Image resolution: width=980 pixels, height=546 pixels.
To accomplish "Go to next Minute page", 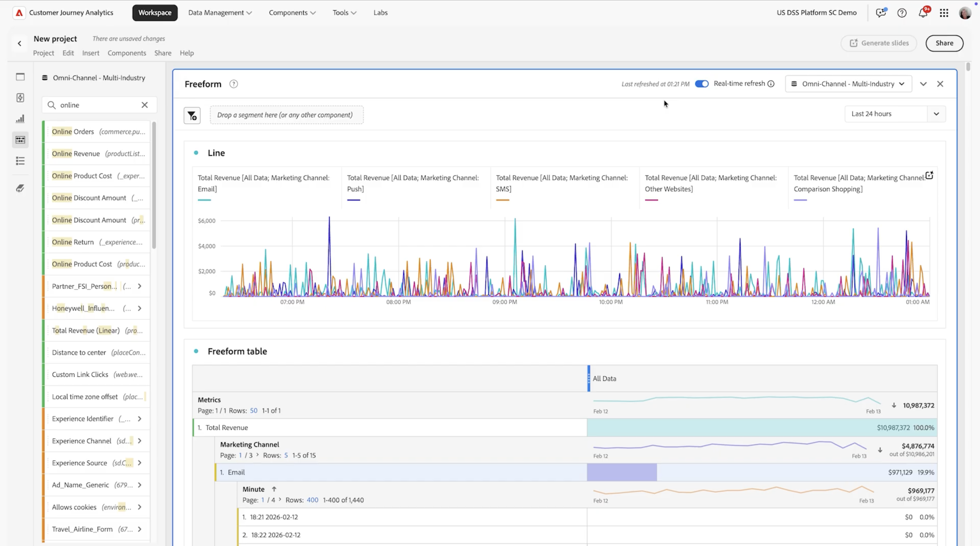I will pos(280,500).
